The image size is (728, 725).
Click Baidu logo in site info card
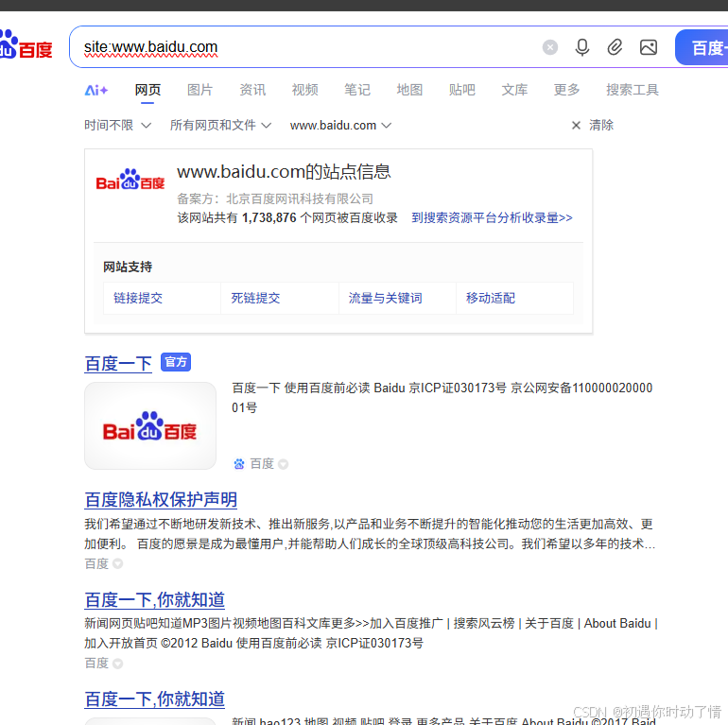130,181
